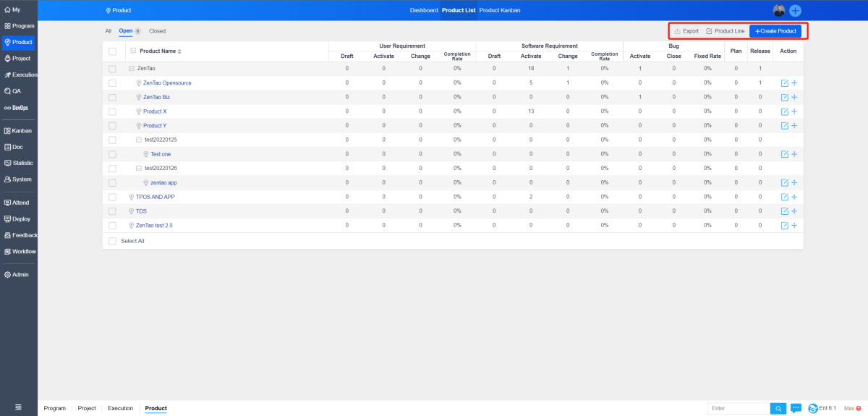Click the Export button
The width and height of the screenshot is (868, 416).
coord(686,31)
